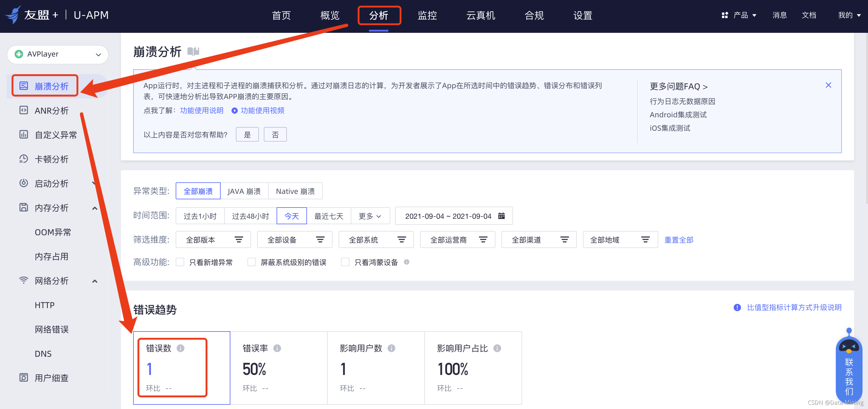The image size is (868, 409).
Task: Select the Native 崩溃 type tab
Action: [x=295, y=191]
